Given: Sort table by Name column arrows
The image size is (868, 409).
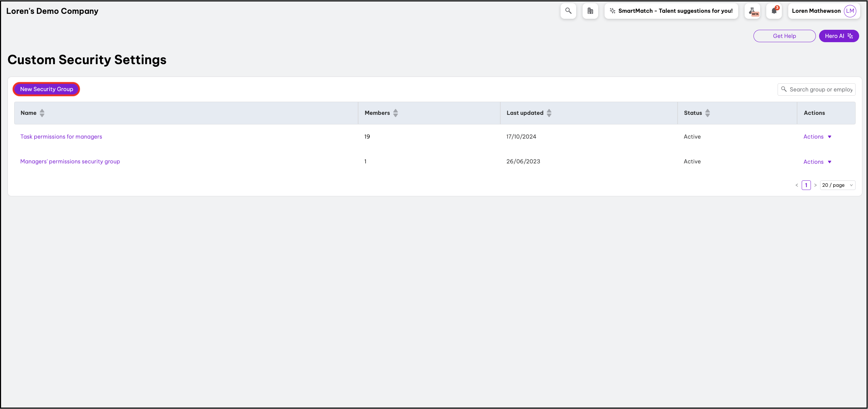Looking at the screenshot, I should (x=42, y=113).
